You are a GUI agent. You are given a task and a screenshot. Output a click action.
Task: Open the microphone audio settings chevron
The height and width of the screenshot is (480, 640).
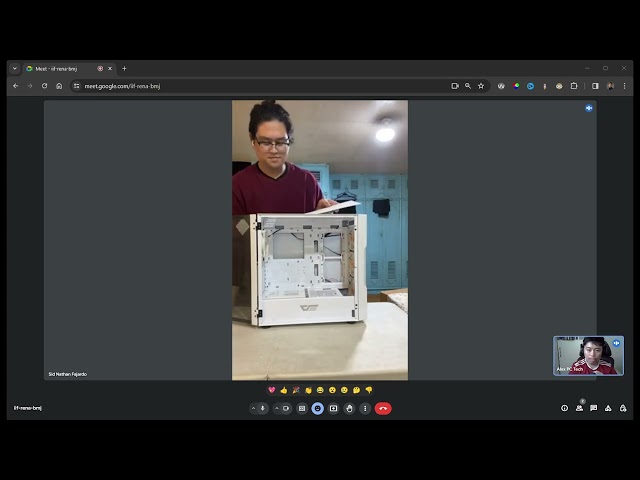[x=253, y=408]
